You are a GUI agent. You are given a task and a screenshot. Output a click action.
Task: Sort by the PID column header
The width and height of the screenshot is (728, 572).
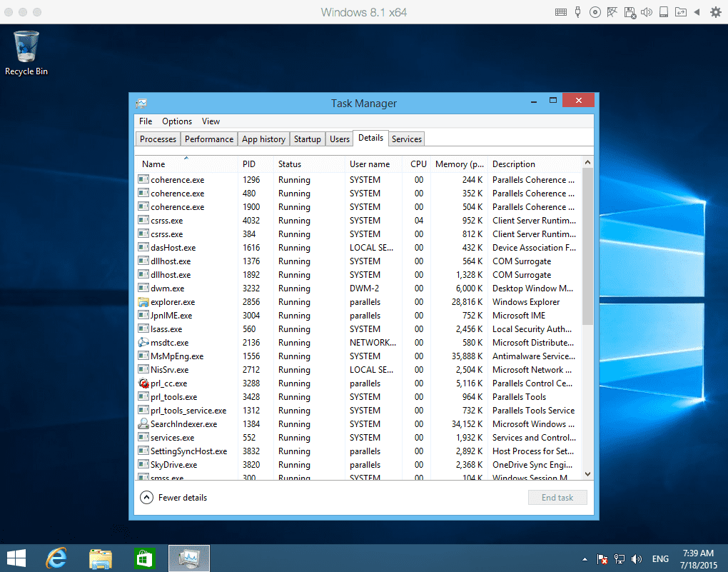(x=256, y=164)
